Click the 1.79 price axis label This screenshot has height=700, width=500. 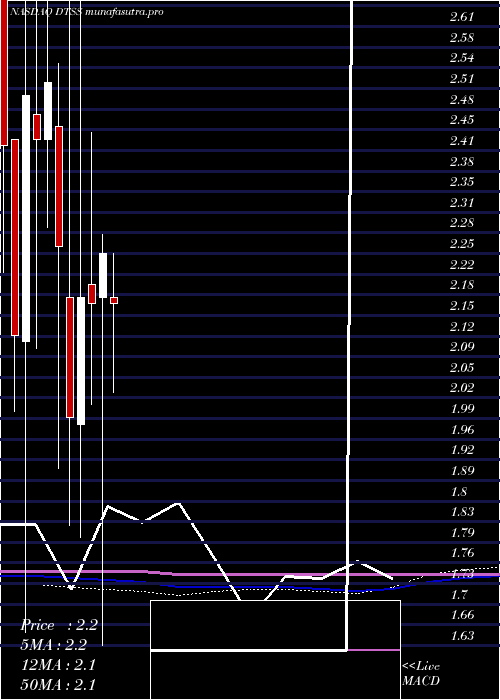pyautogui.click(x=462, y=532)
